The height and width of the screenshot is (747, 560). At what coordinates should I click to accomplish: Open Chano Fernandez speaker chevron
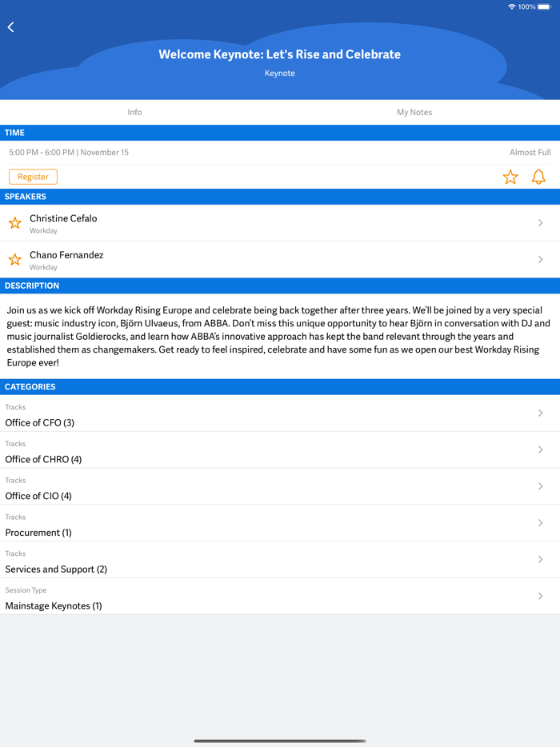click(541, 259)
